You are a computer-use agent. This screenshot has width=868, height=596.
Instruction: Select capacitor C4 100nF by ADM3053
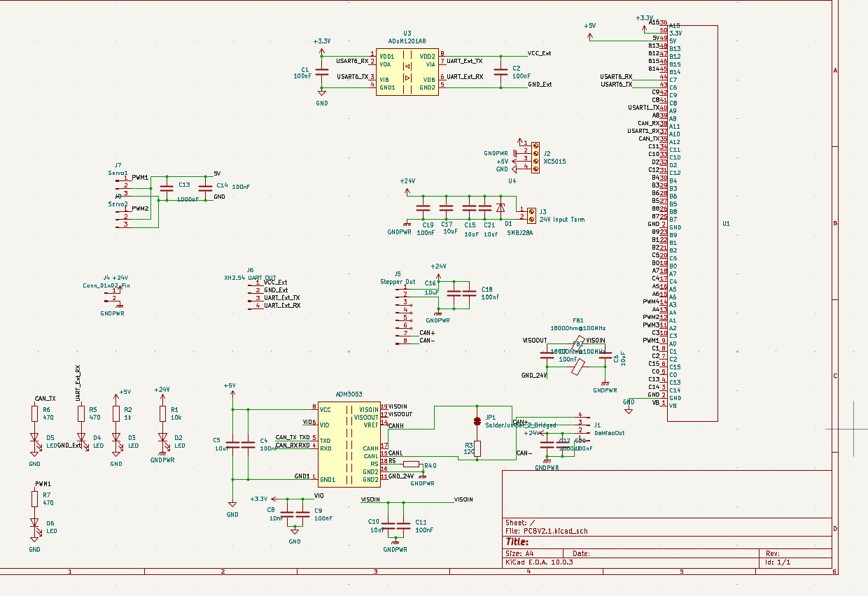tap(248, 444)
